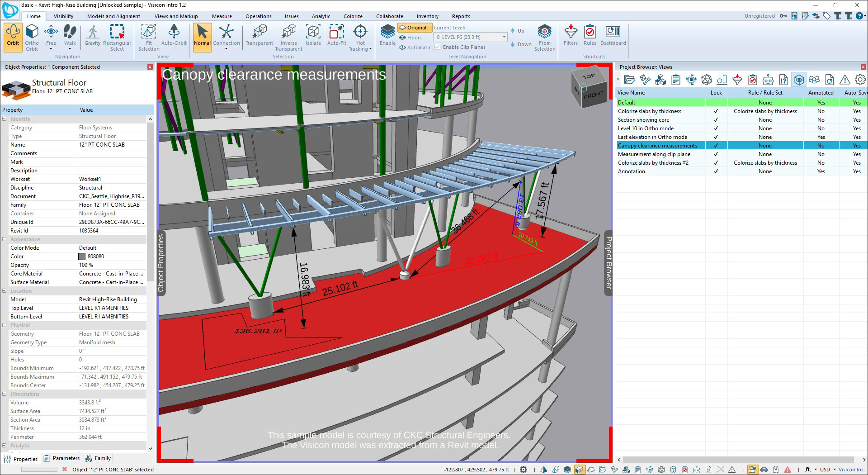Open the Reports ribbon tab
Image resolution: width=868 pixels, height=475 pixels.
coord(461,16)
